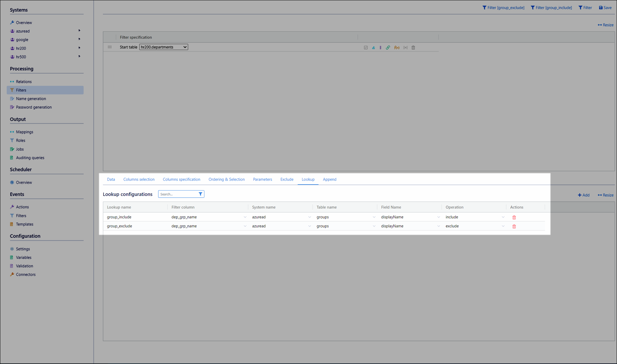
Task: Click the filter funnel icon in search box
Action: pos(201,194)
